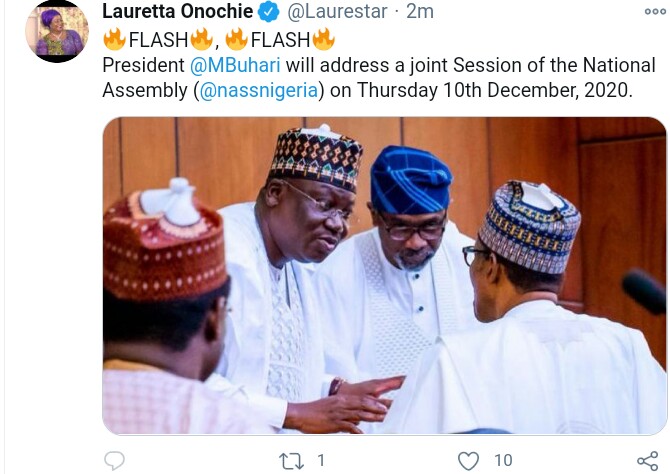Click the @Laurestar handle
The height and width of the screenshot is (474, 670).
(x=338, y=13)
